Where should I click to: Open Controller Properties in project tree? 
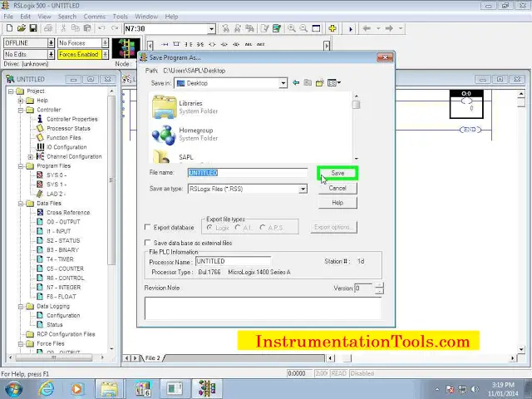coord(72,119)
